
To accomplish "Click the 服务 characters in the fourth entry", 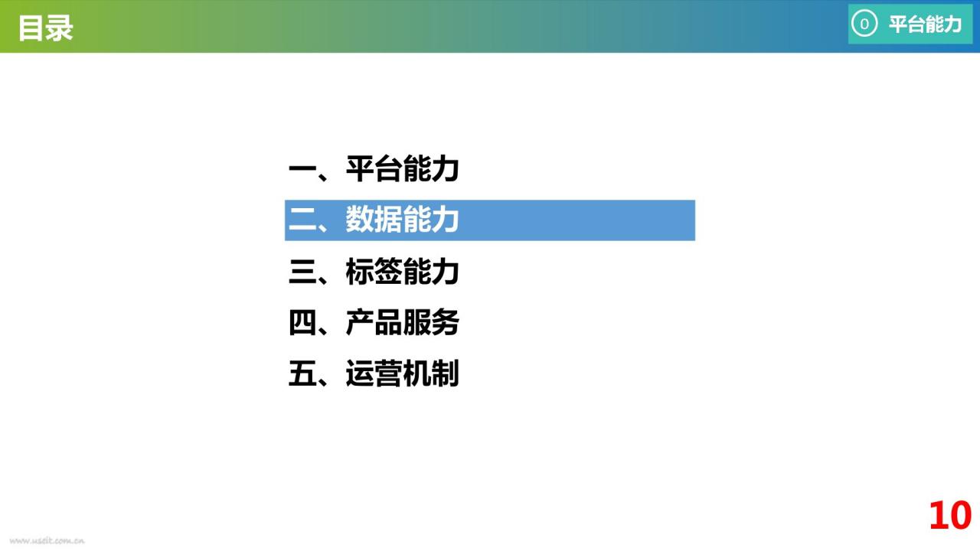I will (x=431, y=323).
